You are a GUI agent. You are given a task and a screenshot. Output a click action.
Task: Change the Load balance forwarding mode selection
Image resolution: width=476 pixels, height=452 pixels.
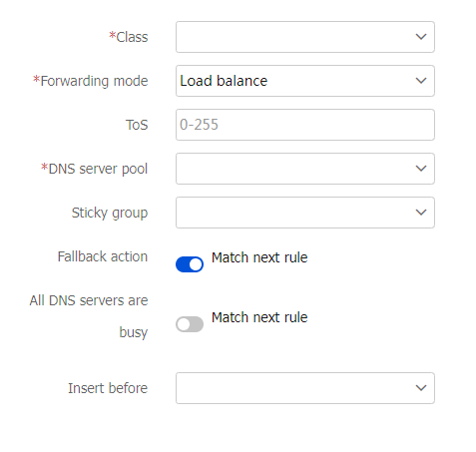305,81
